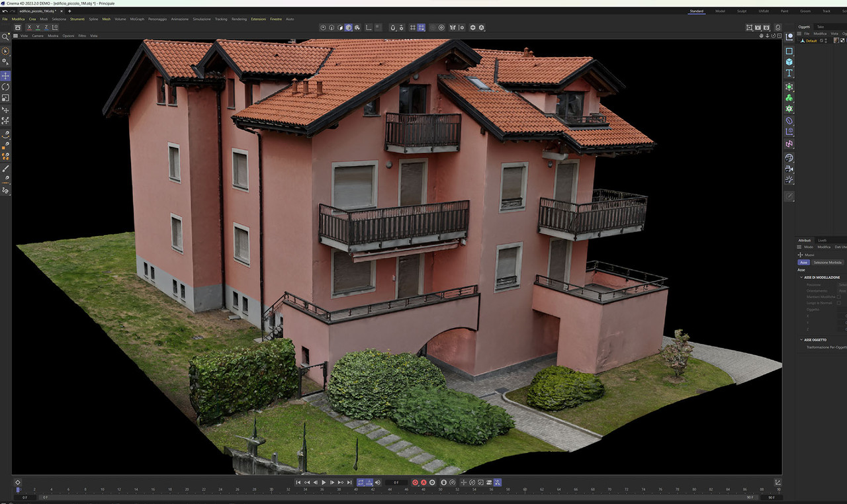Screen dimensions: 847x504
Task: Toggle Record Active Objects button
Action: 416,482
